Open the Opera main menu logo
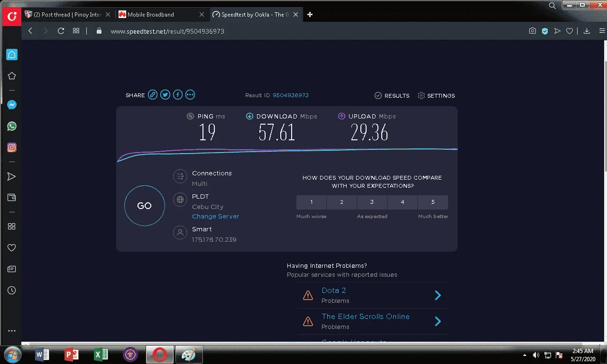The image size is (607, 364). pyautogui.click(x=12, y=17)
